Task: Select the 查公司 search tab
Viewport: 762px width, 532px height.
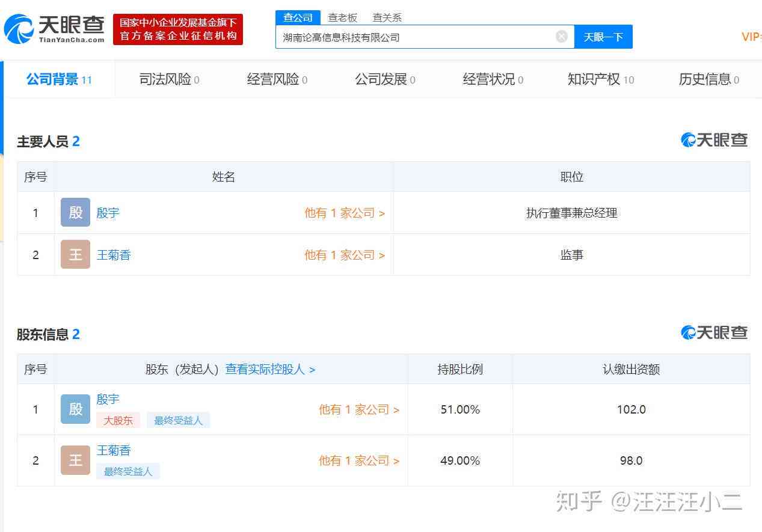Action: pyautogui.click(x=298, y=17)
